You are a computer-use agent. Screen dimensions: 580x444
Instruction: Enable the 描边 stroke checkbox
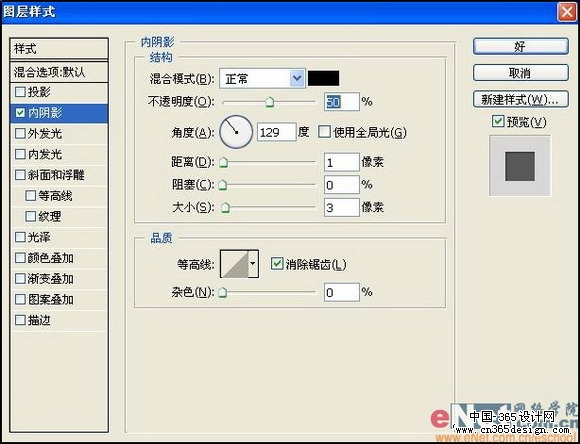pos(20,320)
